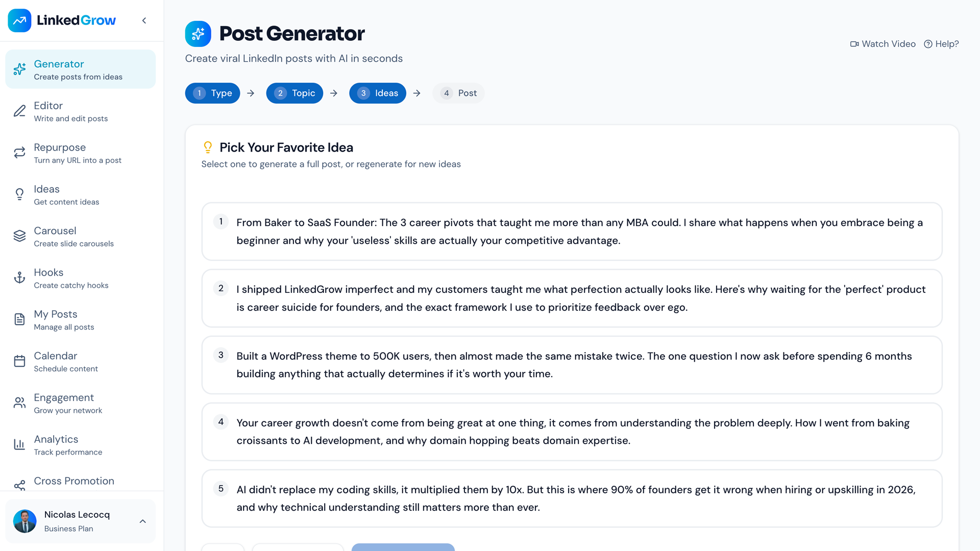This screenshot has width=980, height=551.
Task: Collapse the sidebar with the chevron
Action: coord(144,20)
